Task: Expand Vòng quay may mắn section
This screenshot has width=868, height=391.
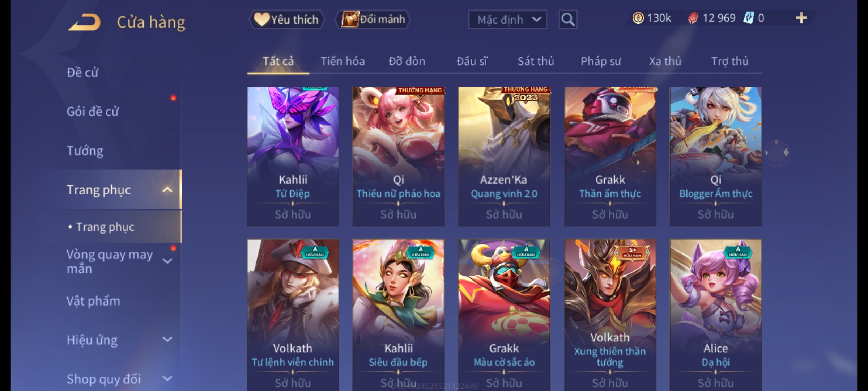Action: [x=167, y=261]
